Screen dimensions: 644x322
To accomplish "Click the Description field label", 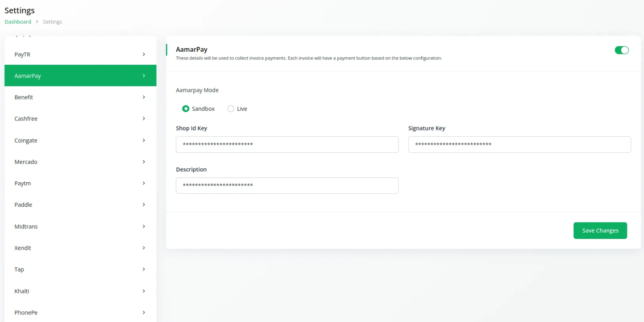I will click(191, 169).
